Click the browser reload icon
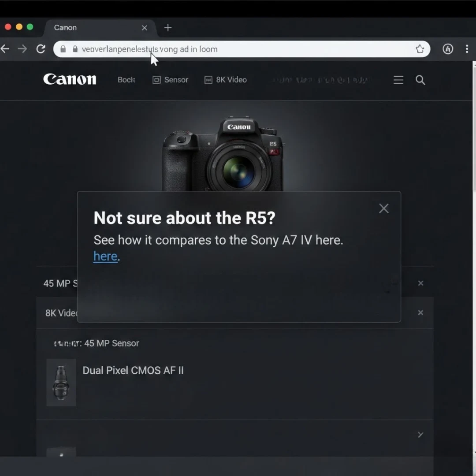This screenshot has height=476, width=476. point(41,49)
